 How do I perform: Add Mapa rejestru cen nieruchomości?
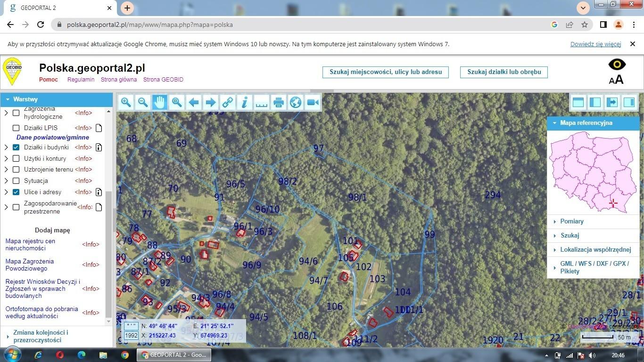(30, 245)
